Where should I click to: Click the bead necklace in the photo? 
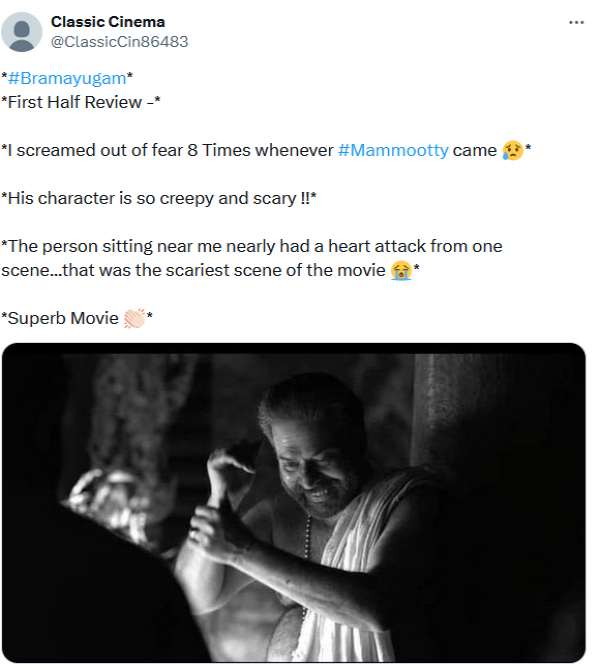click(x=306, y=560)
